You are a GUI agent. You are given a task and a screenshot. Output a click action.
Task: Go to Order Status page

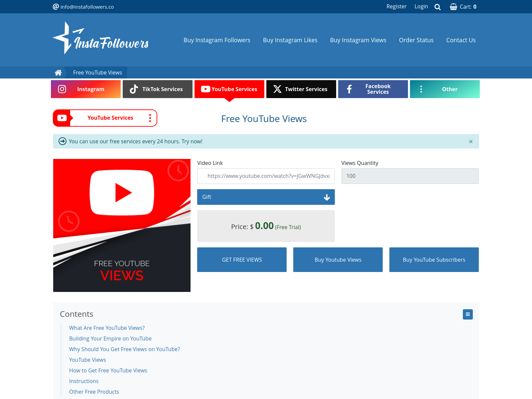pyautogui.click(x=416, y=40)
